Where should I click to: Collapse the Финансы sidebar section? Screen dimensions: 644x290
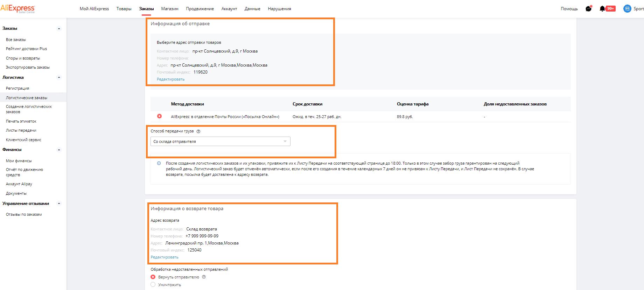coord(59,150)
